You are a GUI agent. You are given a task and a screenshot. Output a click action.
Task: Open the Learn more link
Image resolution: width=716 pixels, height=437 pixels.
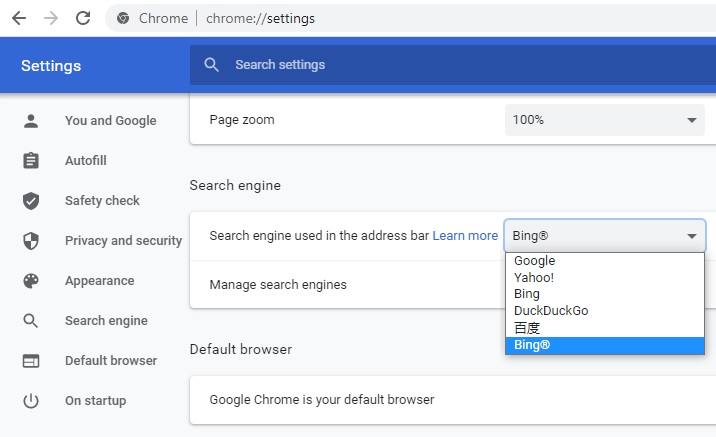(x=465, y=236)
